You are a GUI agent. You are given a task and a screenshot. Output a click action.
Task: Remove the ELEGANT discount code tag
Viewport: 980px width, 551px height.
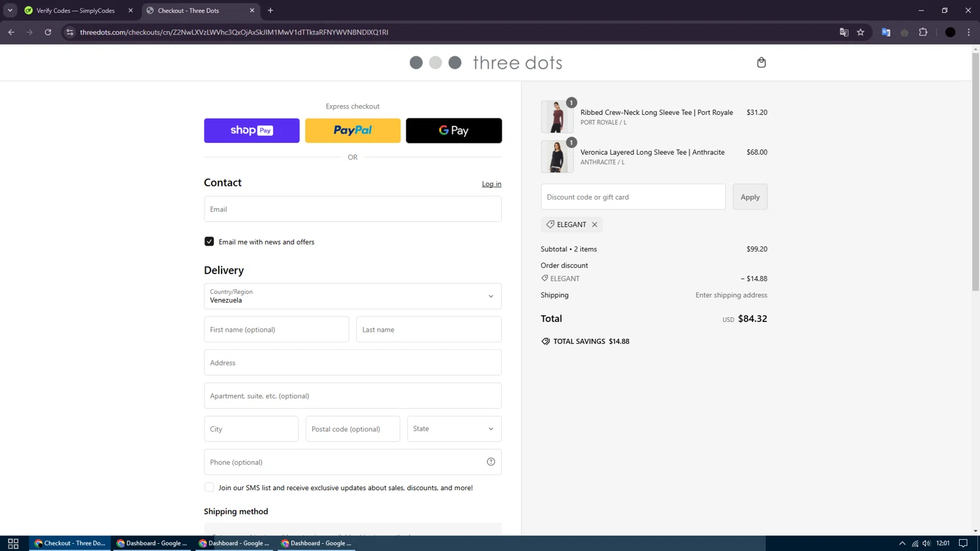(595, 225)
